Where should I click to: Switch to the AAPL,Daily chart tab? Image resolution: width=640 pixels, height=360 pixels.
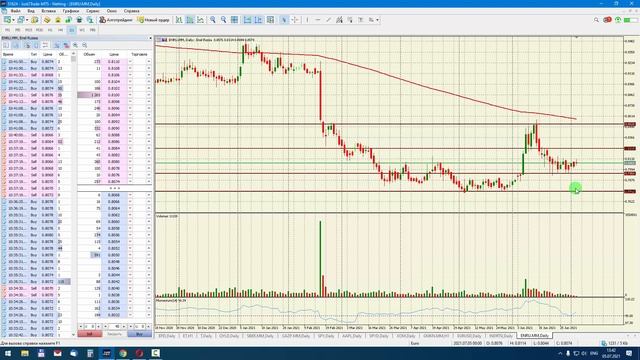point(351,336)
